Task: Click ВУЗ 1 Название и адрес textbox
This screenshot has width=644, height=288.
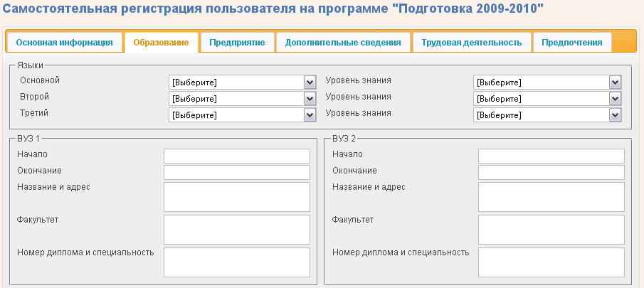Action: tap(237, 197)
